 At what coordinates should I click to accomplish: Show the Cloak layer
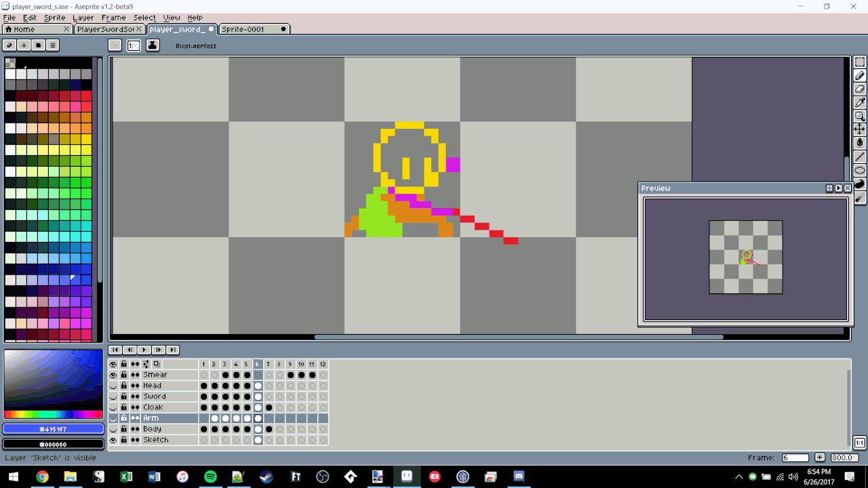pyautogui.click(x=113, y=407)
